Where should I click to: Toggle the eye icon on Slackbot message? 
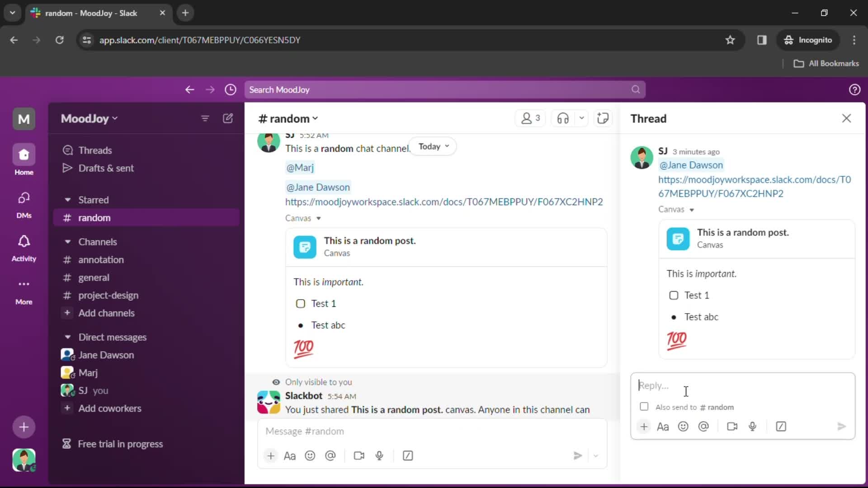276,382
